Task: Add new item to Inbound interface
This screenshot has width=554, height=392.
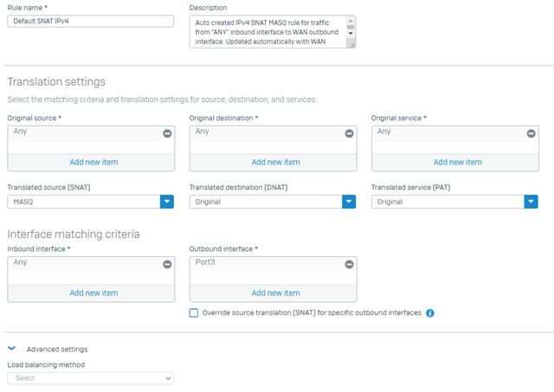Action: coord(93,292)
